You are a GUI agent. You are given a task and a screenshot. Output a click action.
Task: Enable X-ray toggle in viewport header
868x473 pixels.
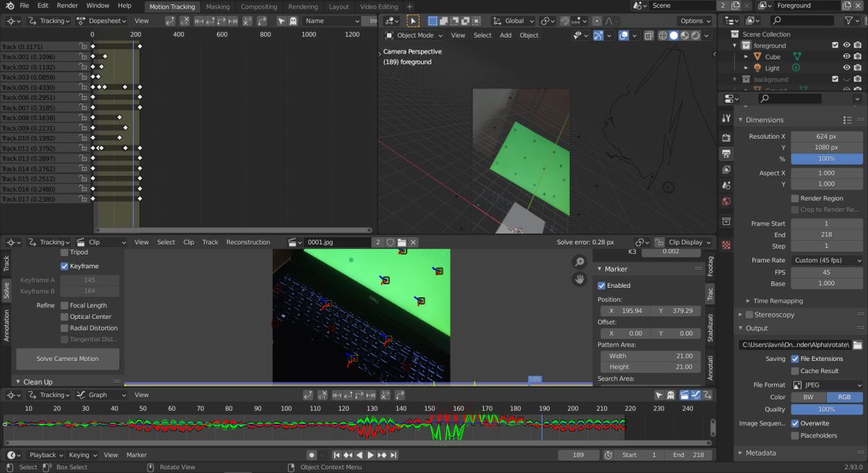[x=649, y=35]
